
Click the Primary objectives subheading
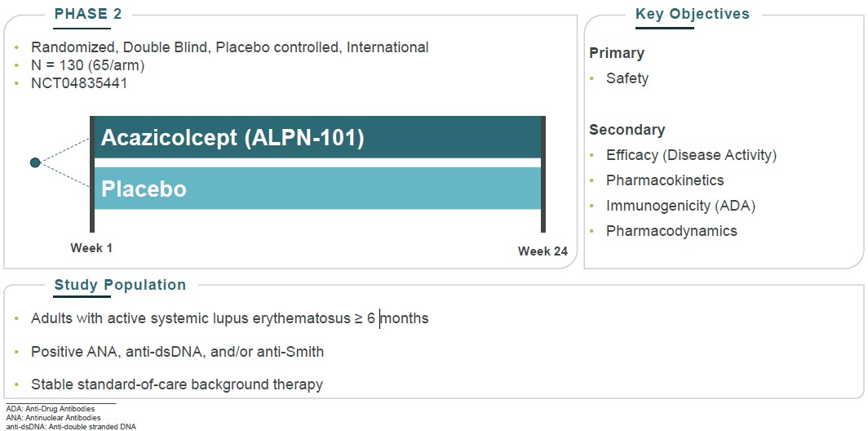617,53
